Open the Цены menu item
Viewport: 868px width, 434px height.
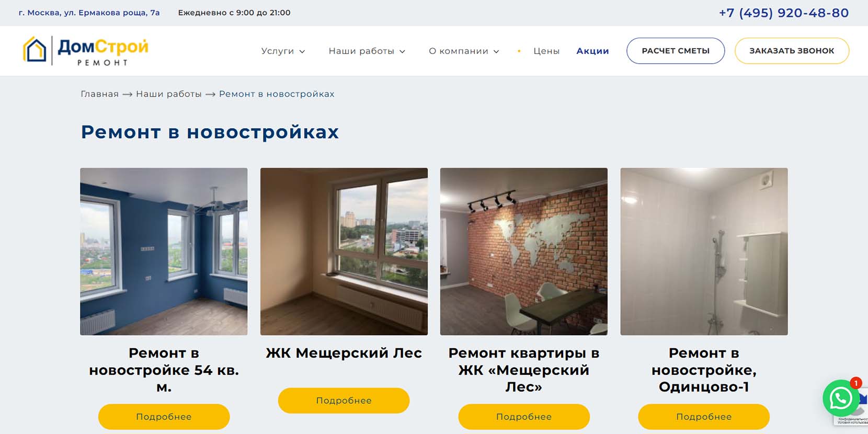coord(546,51)
